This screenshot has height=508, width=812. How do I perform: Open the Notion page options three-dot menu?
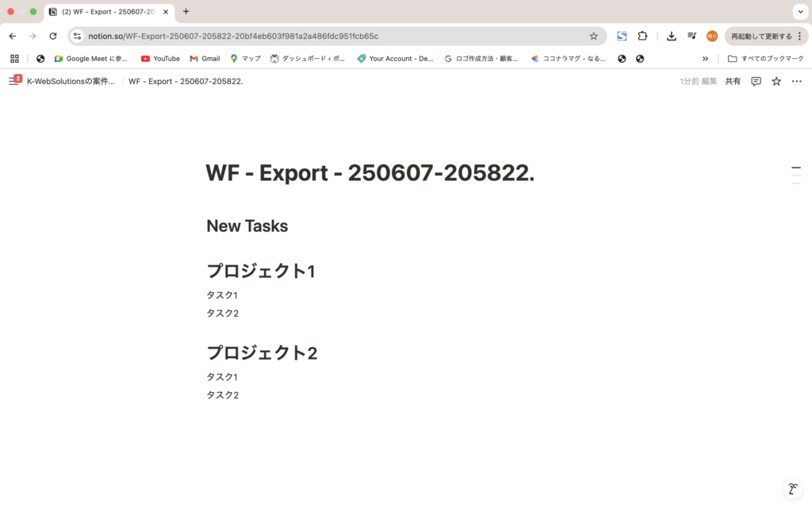(796, 81)
